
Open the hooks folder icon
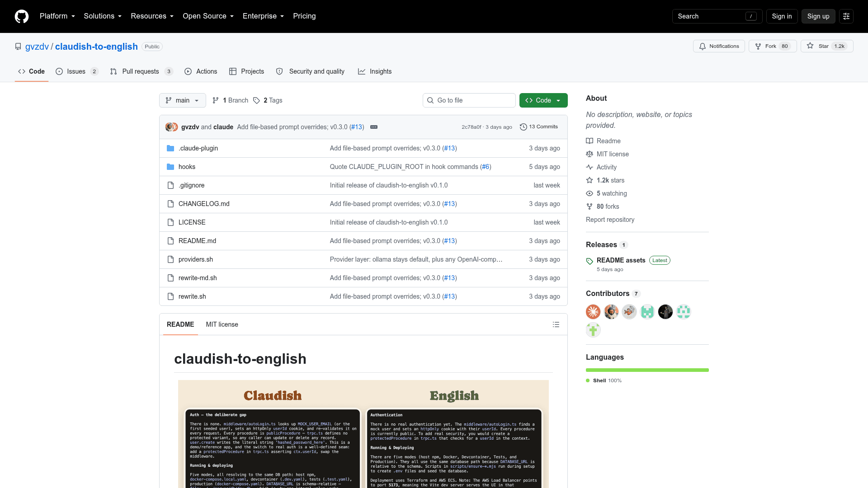click(x=170, y=167)
